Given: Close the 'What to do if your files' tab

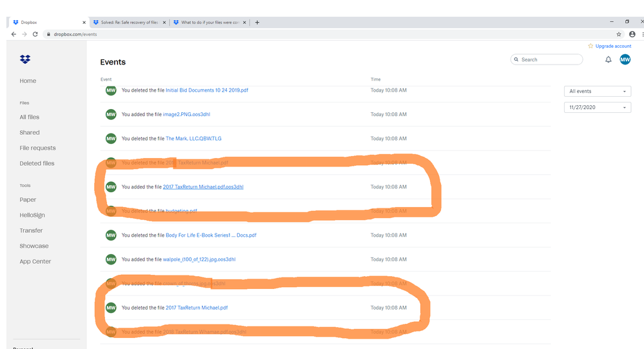Looking at the screenshot, I should click(244, 23).
